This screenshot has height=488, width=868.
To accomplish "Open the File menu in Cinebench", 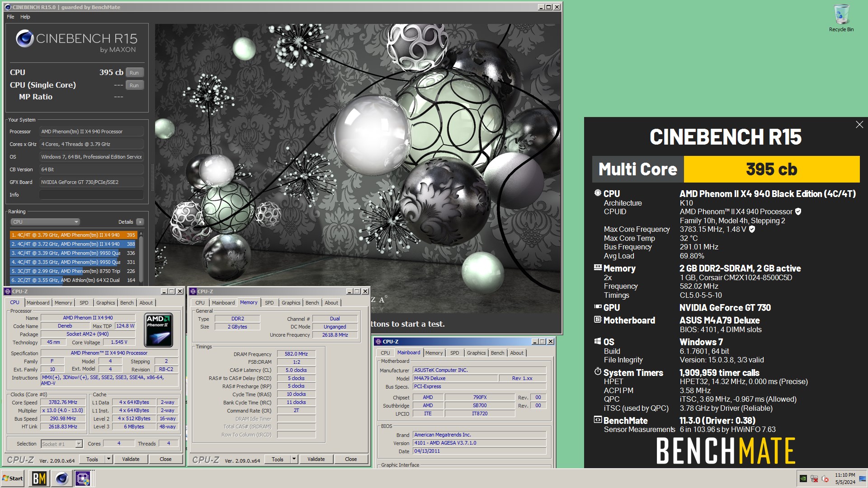I will (10, 17).
